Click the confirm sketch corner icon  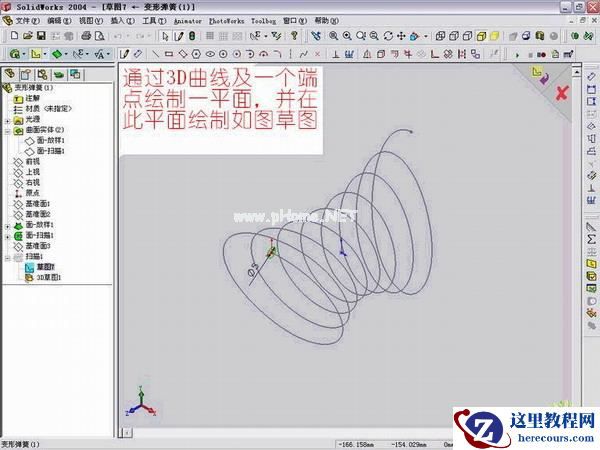538,74
